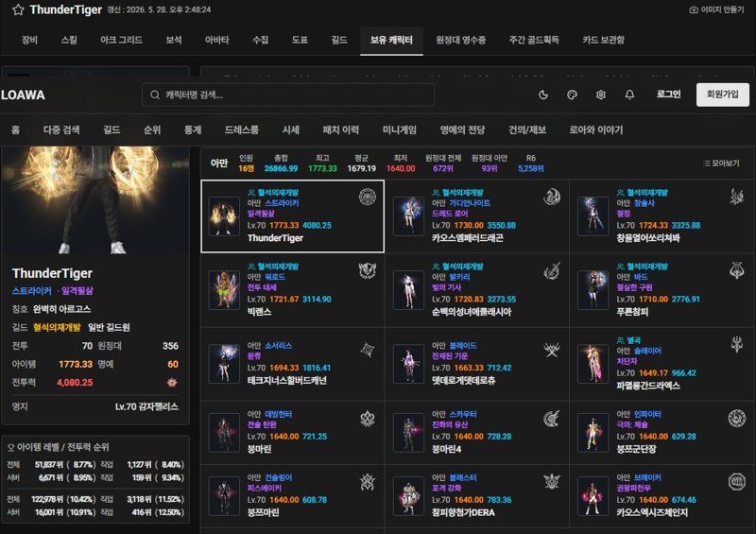The width and height of the screenshot is (756, 534).
Task: Click the Guardian Knight class emblem on 카오스엠페러드래곤 card
Action: [x=552, y=197]
